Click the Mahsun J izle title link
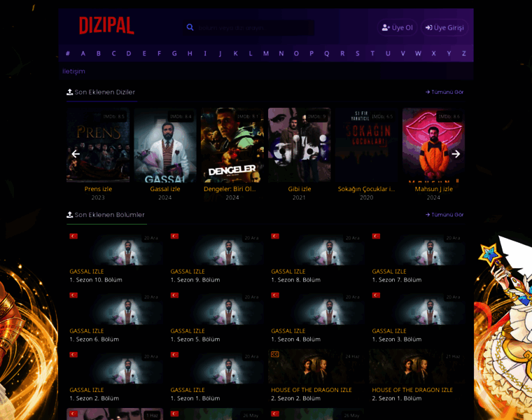Image resolution: width=532 pixels, height=420 pixels. click(433, 189)
